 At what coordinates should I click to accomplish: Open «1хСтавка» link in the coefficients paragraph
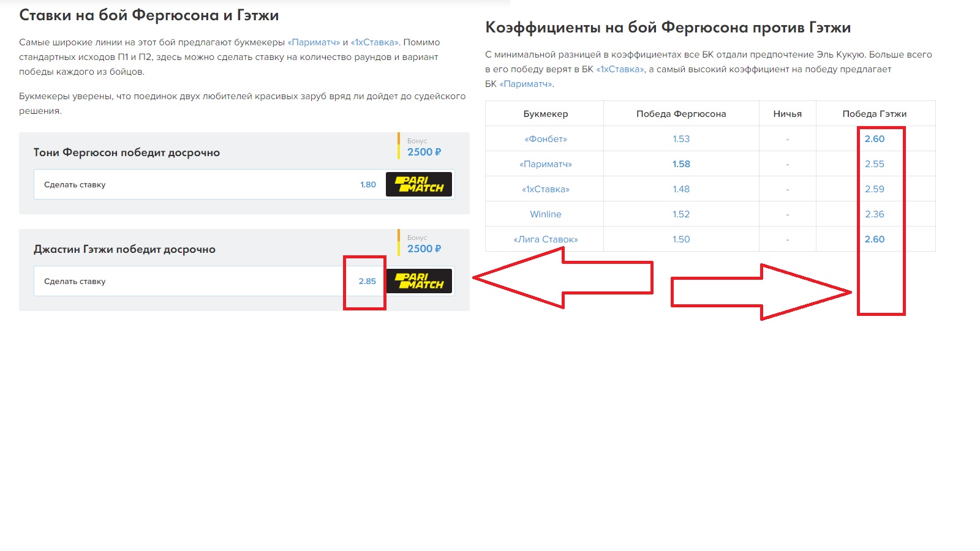point(620,69)
